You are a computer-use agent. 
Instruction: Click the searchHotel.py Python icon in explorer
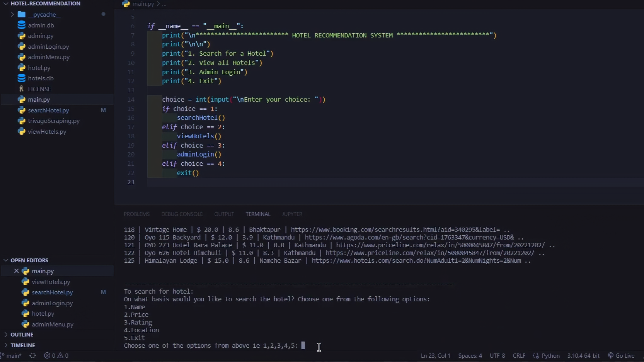[22, 110]
